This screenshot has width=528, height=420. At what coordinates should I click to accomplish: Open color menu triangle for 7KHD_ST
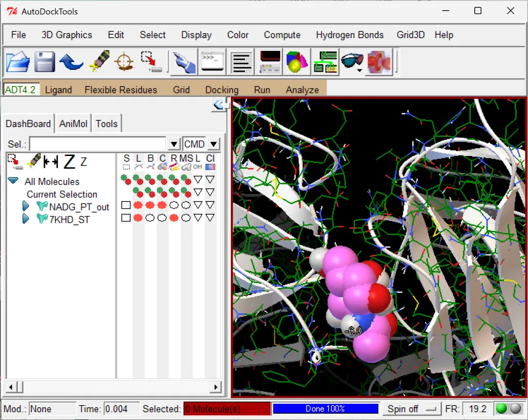(x=210, y=218)
